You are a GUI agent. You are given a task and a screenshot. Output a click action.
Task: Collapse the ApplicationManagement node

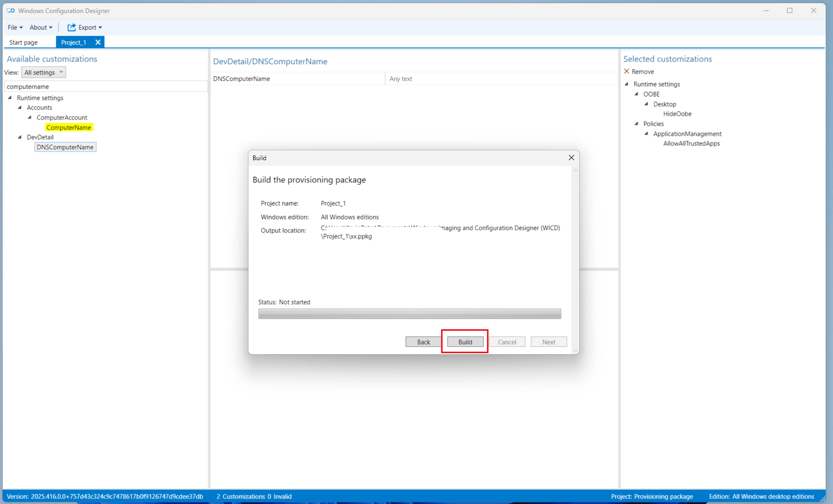pos(647,134)
